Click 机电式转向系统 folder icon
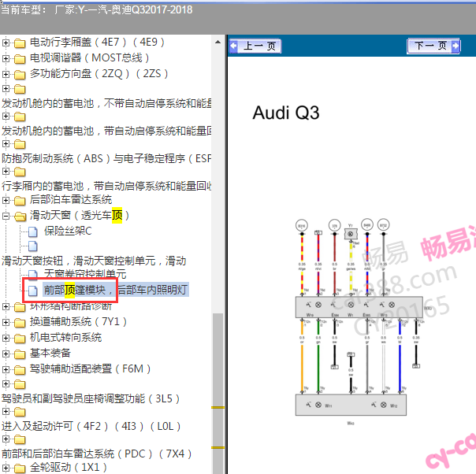476x474 pixels. pos(20,339)
